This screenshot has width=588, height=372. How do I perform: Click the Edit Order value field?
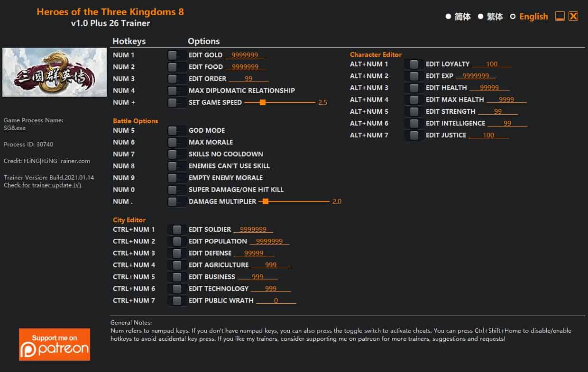(248, 79)
